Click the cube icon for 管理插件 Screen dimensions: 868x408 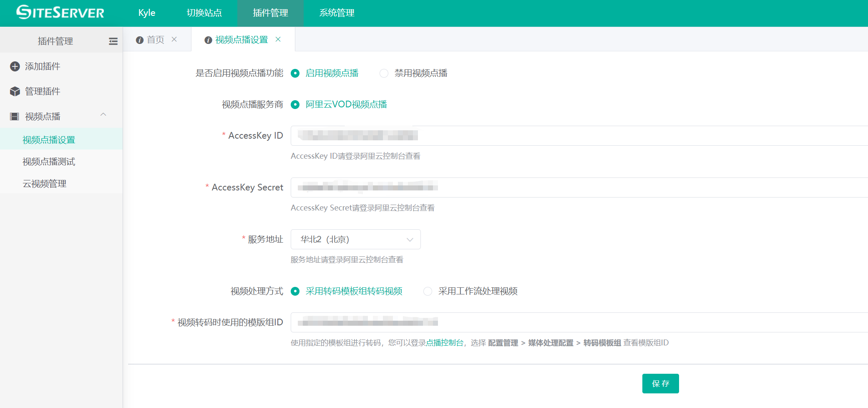click(x=15, y=91)
